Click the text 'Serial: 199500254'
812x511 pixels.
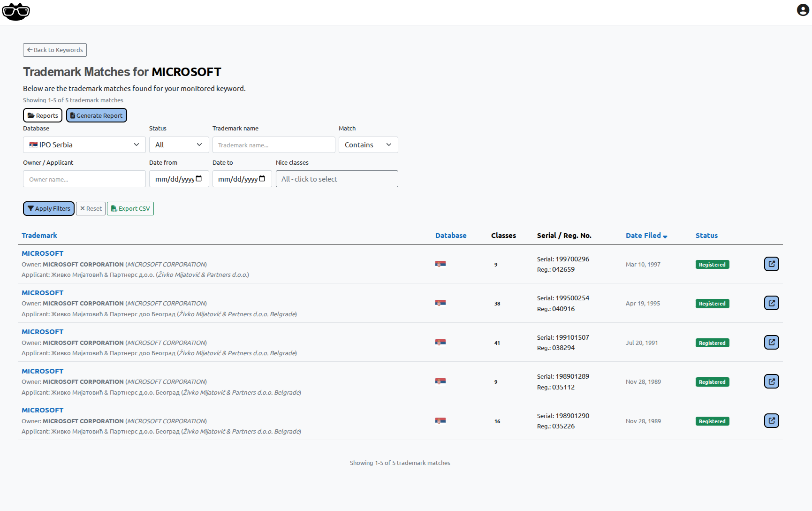[563, 298]
